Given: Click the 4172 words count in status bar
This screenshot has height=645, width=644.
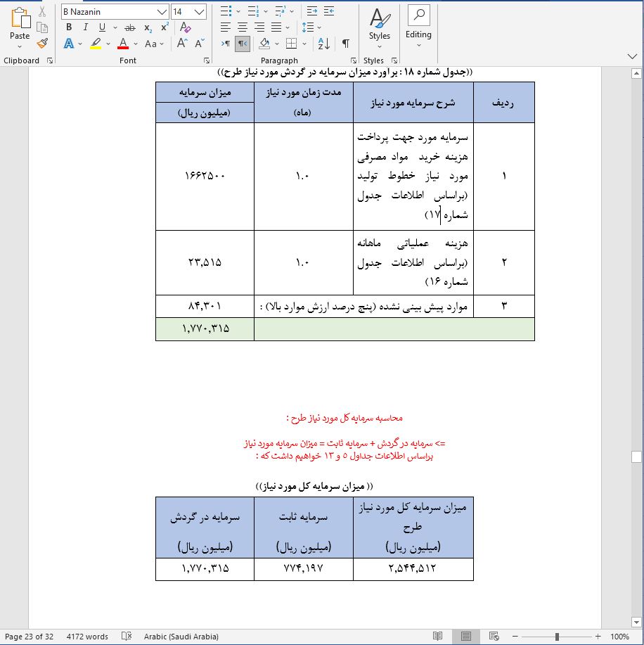Looking at the screenshot, I should click(x=87, y=637).
